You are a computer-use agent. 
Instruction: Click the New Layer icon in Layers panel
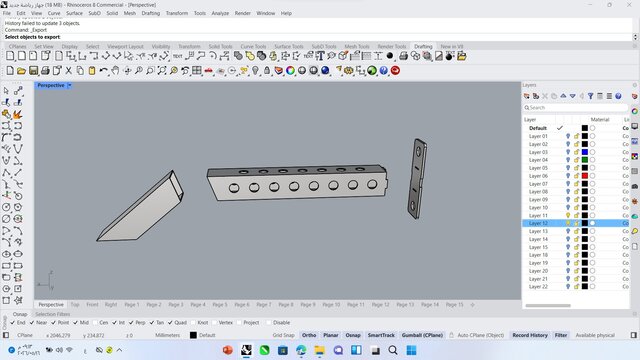pyautogui.click(x=527, y=96)
